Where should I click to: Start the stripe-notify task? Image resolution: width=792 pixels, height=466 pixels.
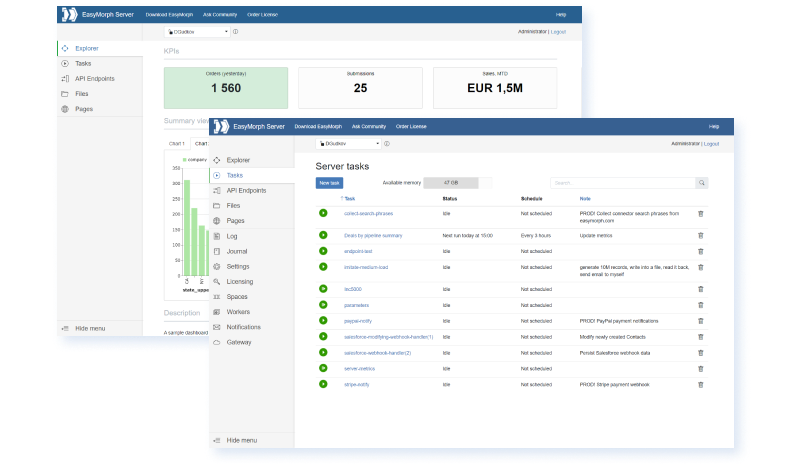(323, 384)
